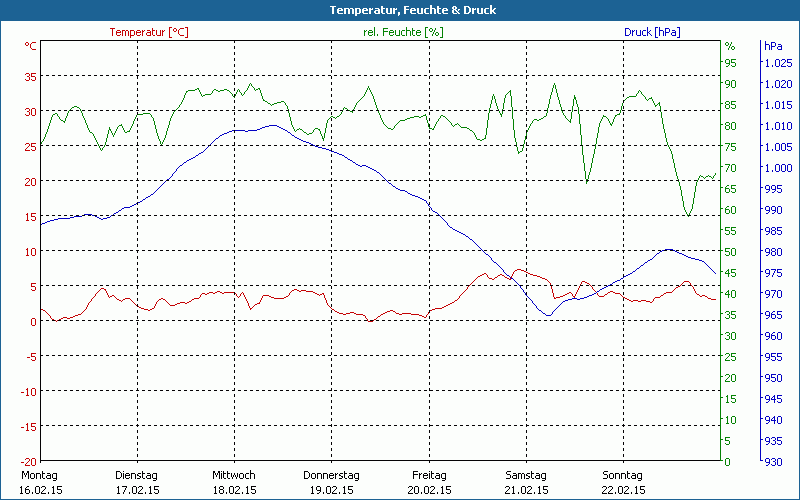Click the '°C' unit label on temperature axis
Screen dimensions: 800x500
click(31, 46)
